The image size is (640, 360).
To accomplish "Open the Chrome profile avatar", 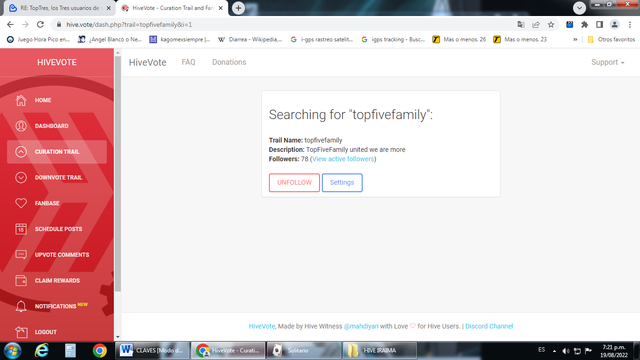I will point(614,24).
